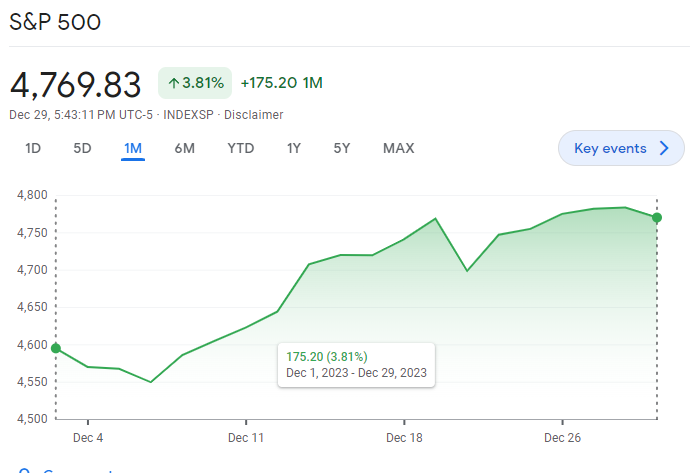Click the INDEXSP exchange label
Image resolution: width=690 pixels, height=473 pixels.
coord(188,115)
